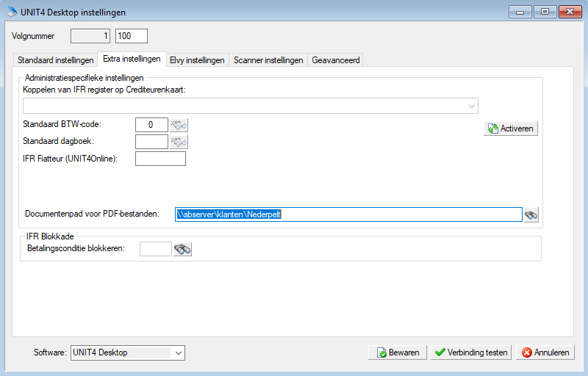Image resolution: width=588 pixels, height=376 pixels.
Task: Click the browse icon beside Standaard BTW-code
Action: [x=179, y=125]
